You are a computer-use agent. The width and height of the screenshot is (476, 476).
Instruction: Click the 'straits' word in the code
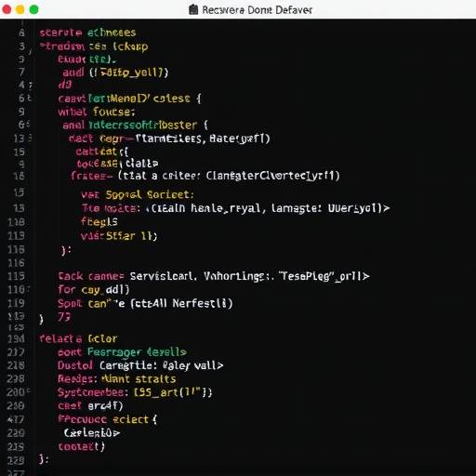point(155,378)
